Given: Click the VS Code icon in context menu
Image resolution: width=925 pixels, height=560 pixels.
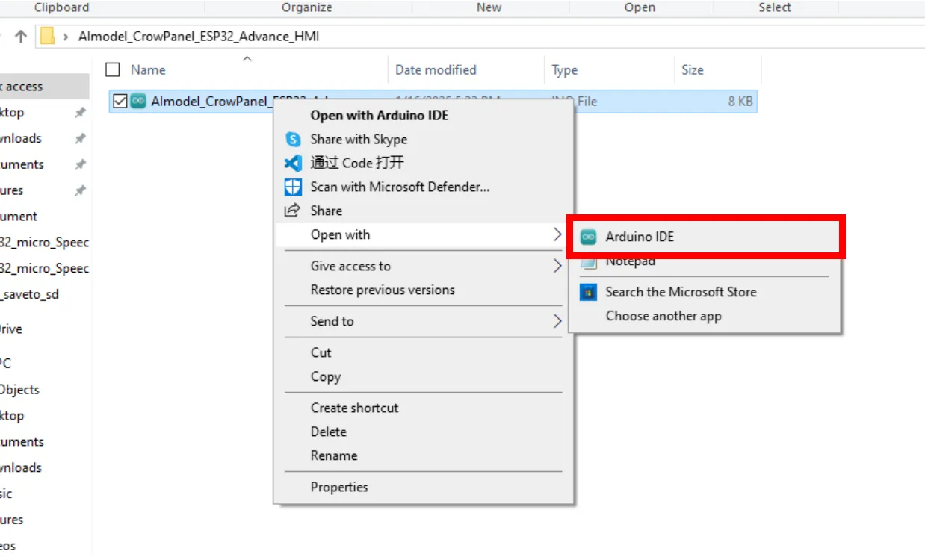Looking at the screenshot, I should [x=293, y=164].
